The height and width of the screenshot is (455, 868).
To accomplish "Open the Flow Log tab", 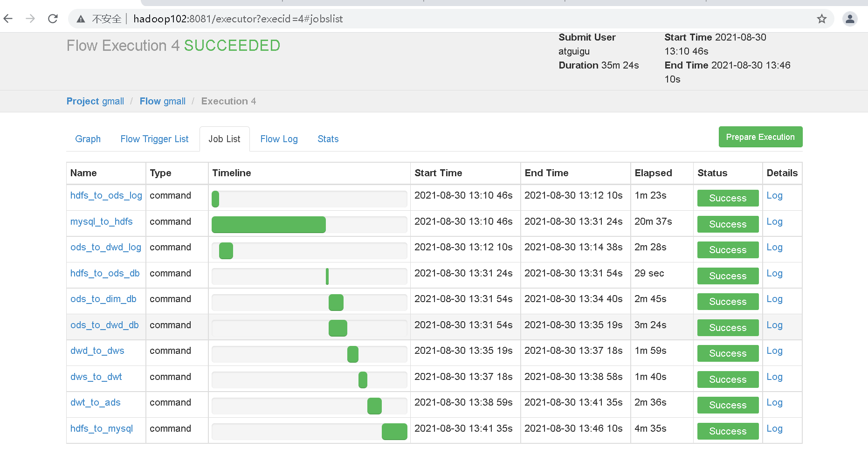I will 279,139.
